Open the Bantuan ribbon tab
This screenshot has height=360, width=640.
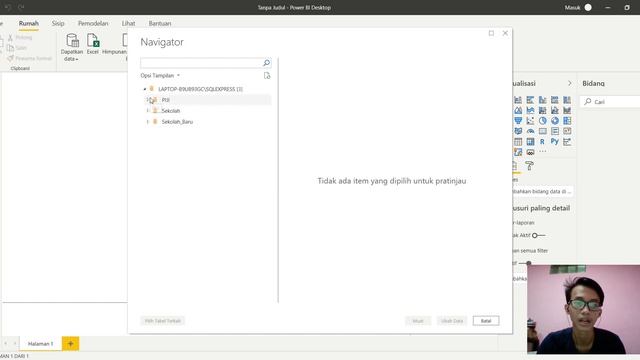click(160, 23)
